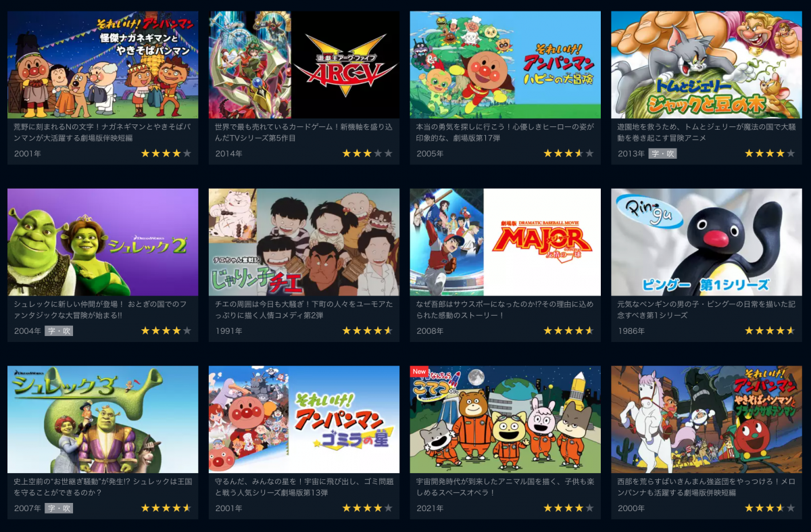Click the star rating under MAJOR movie
The height and width of the screenshot is (532, 811).
[568, 331]
